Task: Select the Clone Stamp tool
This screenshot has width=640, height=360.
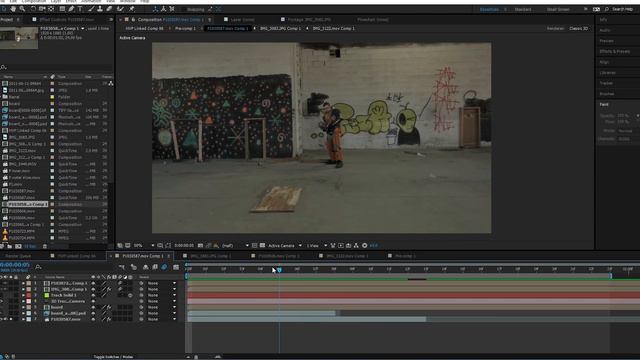Action: [100, 9]
